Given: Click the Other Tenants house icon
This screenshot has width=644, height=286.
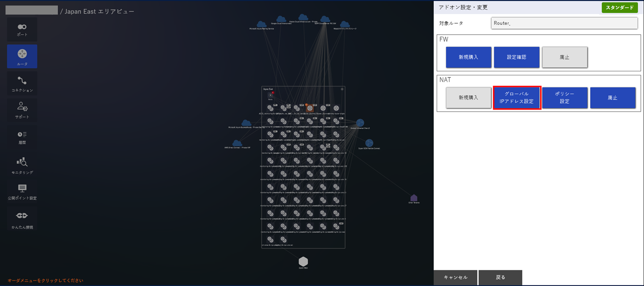Looking at the screenshot, I should tap(414, 198).
